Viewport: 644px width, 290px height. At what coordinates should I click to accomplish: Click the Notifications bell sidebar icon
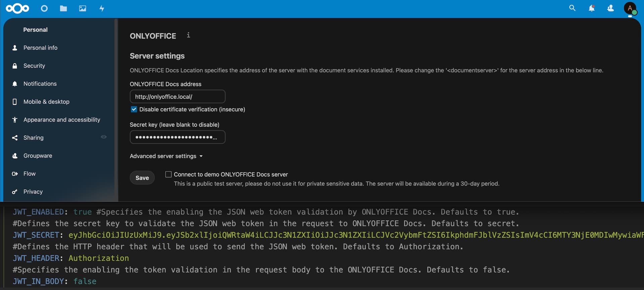[x=15, y=84]
